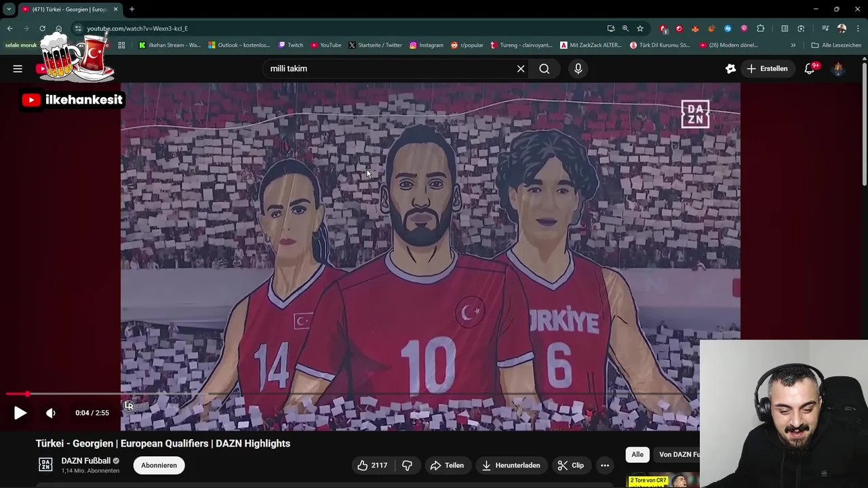
Task: Click the magnifier search button
Action: pyautogui.click(x=544, y=68)
